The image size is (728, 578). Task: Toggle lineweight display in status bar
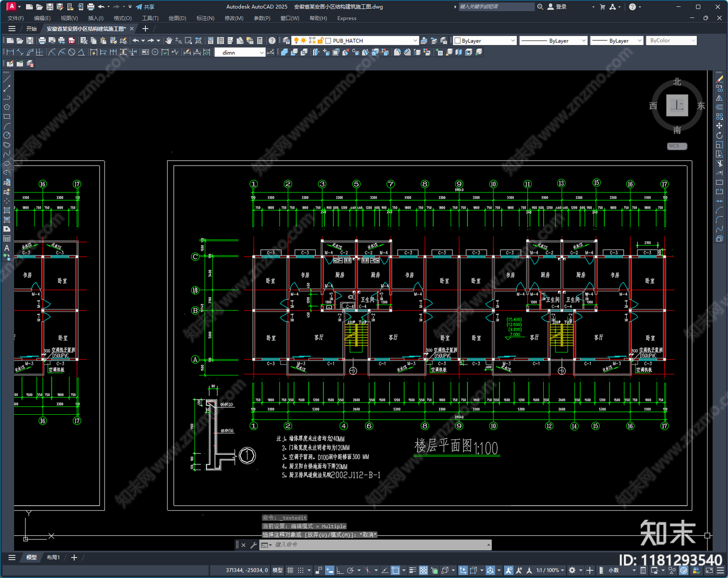coord(413,570)
